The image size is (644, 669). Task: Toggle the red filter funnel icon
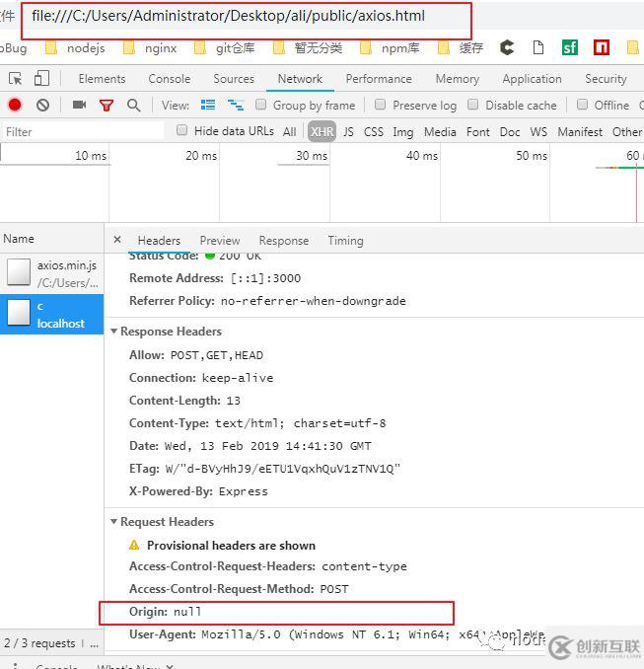pyautogui.click(x=107, y=106)
